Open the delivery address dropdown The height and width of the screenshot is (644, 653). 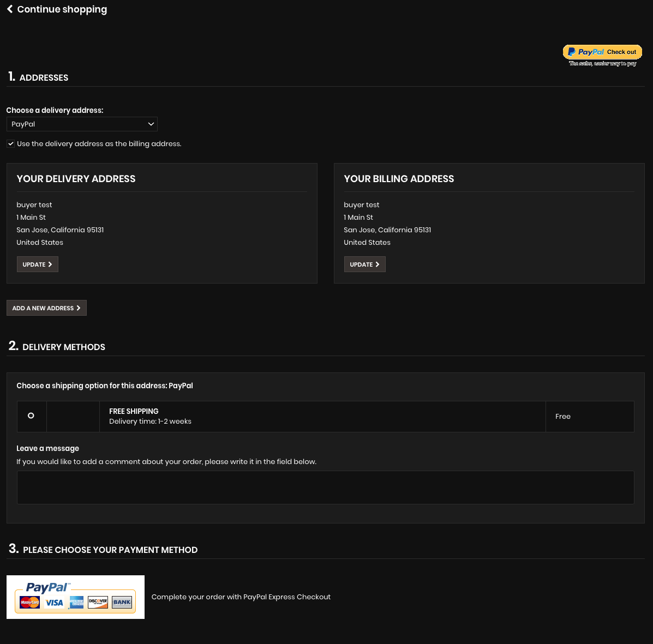82,124
